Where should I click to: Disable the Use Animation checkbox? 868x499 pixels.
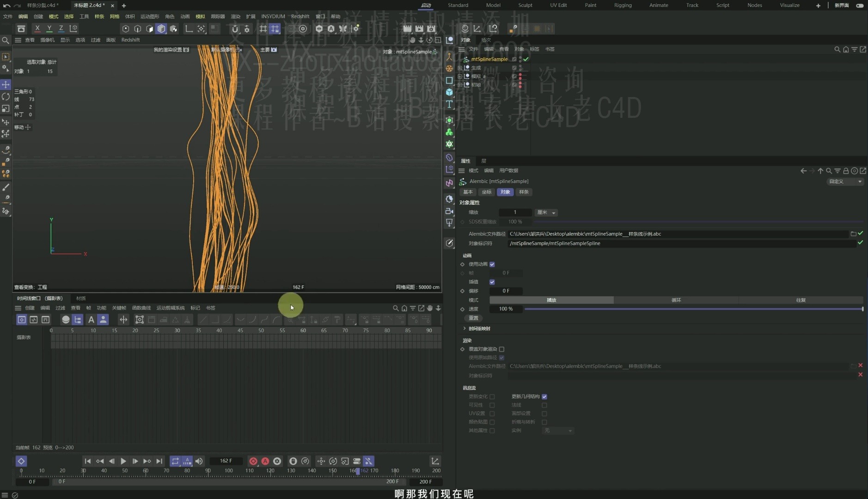492,264
